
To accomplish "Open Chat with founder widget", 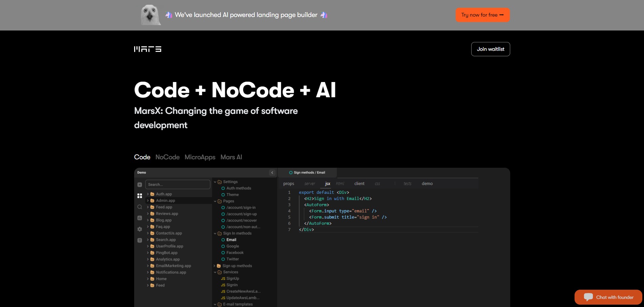I will coord(608,297).
